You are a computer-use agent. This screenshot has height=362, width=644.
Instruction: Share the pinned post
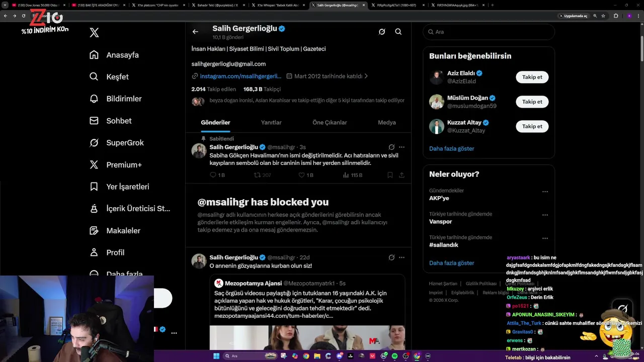[401, 175]
